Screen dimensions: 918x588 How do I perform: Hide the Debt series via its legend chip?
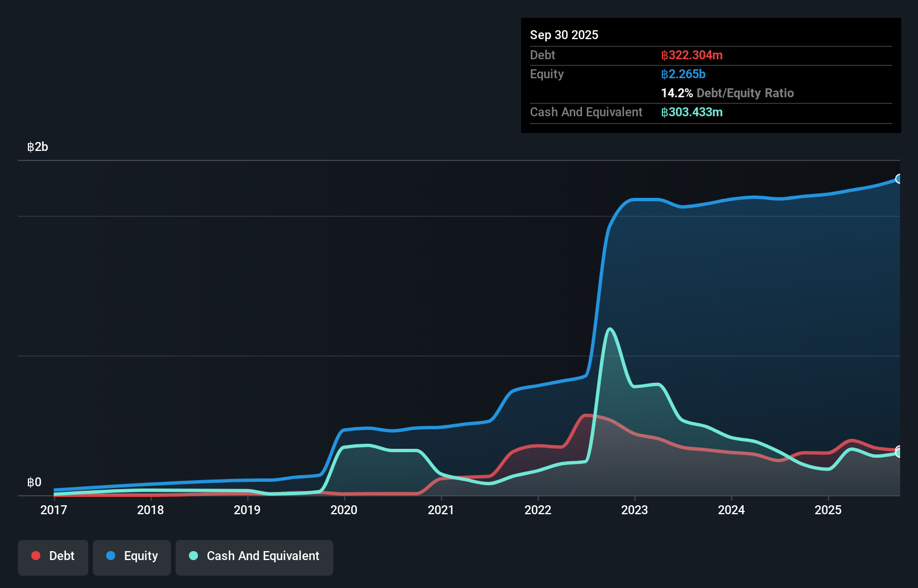(53, 557)
